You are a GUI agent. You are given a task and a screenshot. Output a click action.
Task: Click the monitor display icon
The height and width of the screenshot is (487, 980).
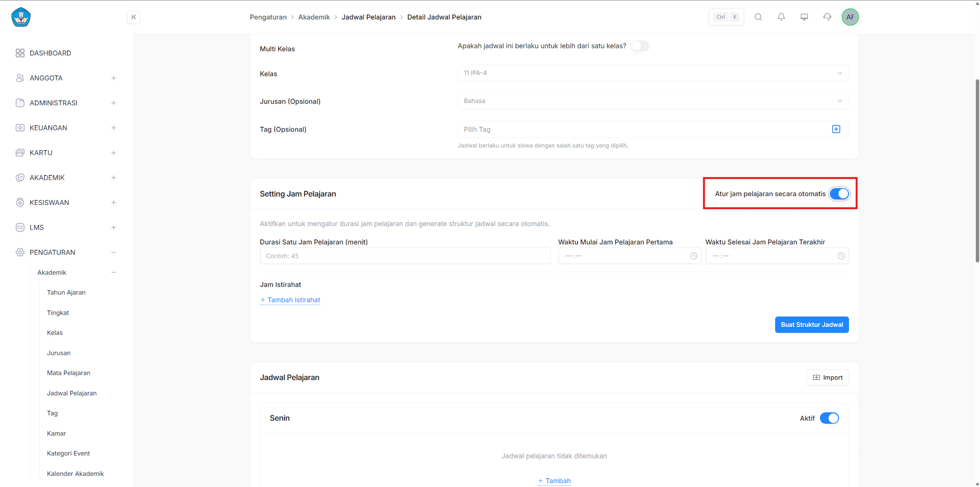coord(804,17)
